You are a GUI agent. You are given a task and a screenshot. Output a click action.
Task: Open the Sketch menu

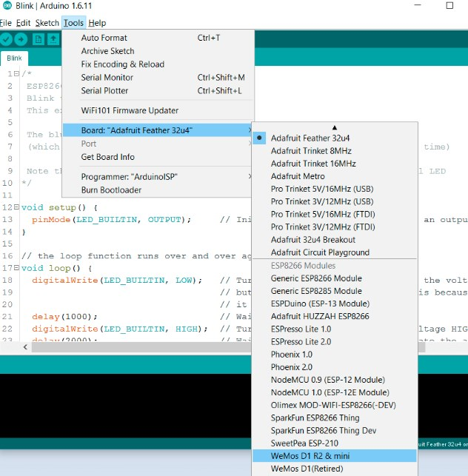[47, 23]
